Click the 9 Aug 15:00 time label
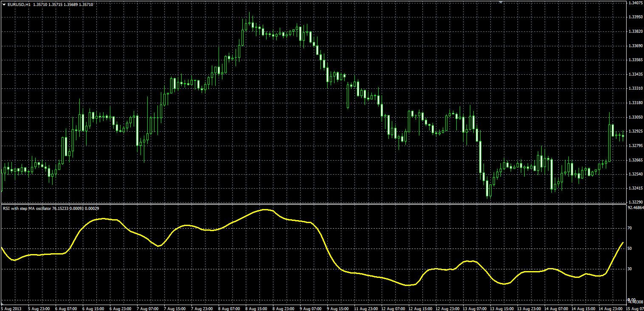Screen dimensions: 644x311 [x=339, y=308]
